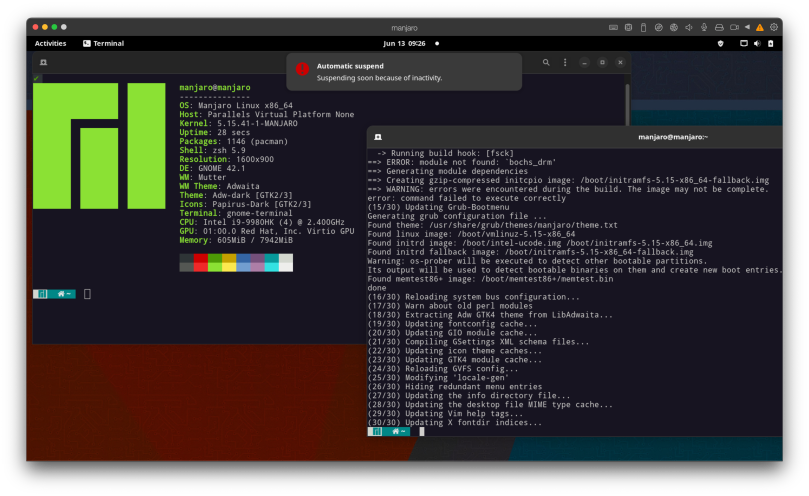Open the Parallels keyboard icon in title bar
The image size is (809, 496).
pos(613,27)
